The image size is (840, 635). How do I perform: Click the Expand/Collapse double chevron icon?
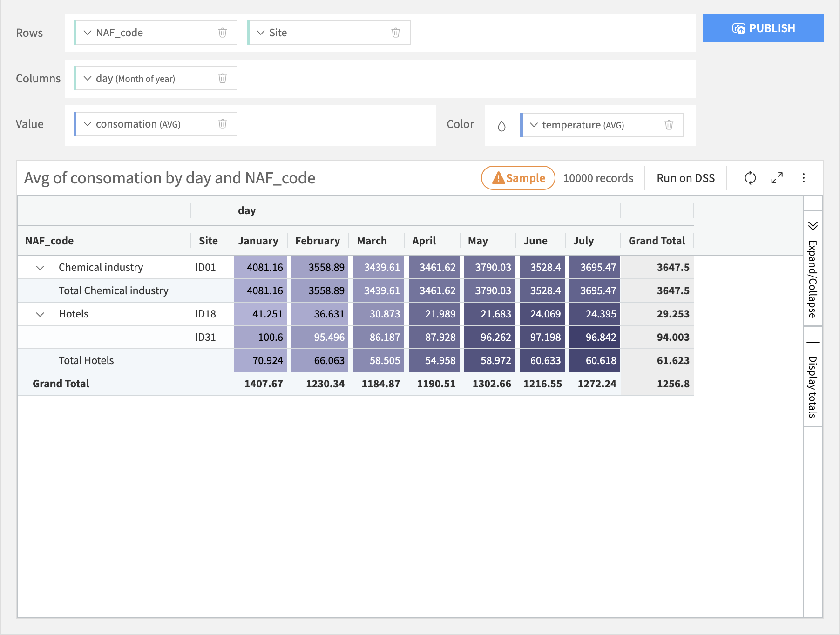click(813, 226)
